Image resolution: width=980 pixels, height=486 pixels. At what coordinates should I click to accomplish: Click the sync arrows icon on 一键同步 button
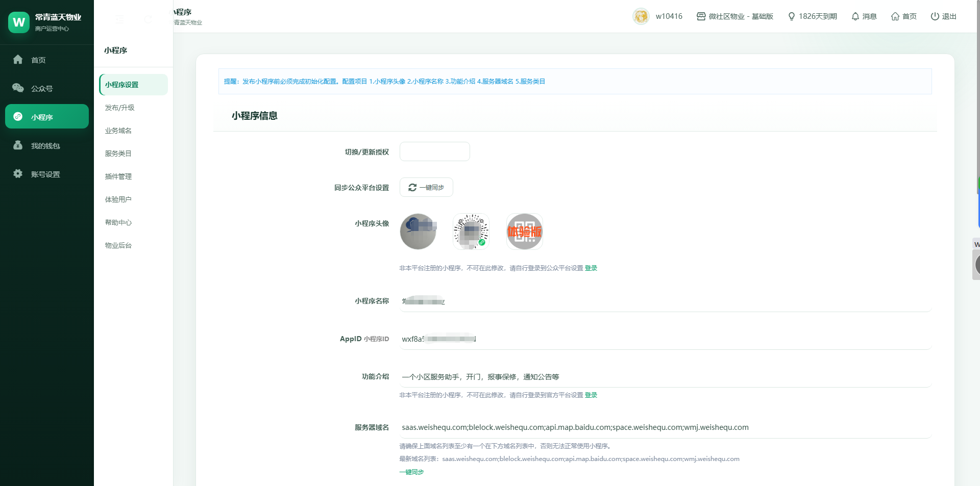(x=412, y=188)
